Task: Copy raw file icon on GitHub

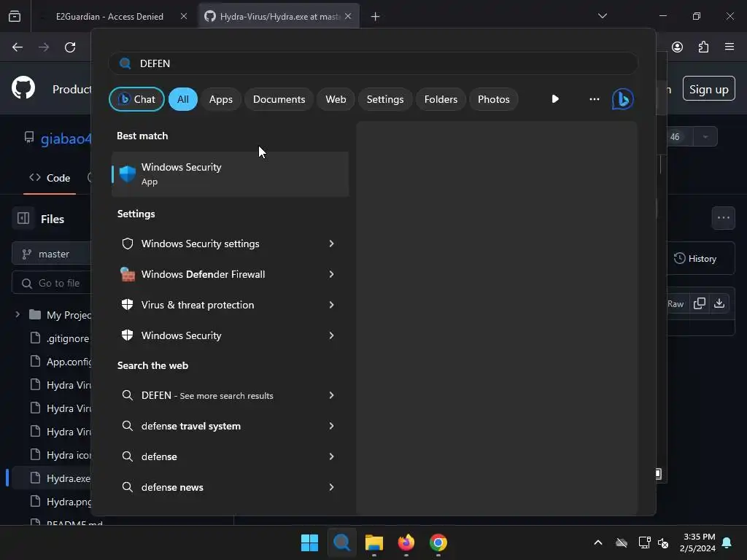Action: pyautogui.click(x=700, y=303)
